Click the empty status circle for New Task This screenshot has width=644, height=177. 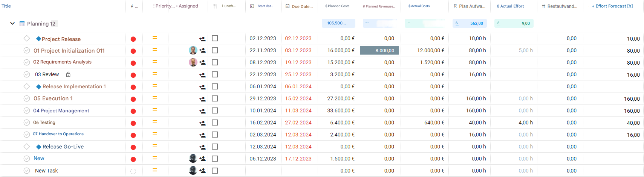pos(133,171)
